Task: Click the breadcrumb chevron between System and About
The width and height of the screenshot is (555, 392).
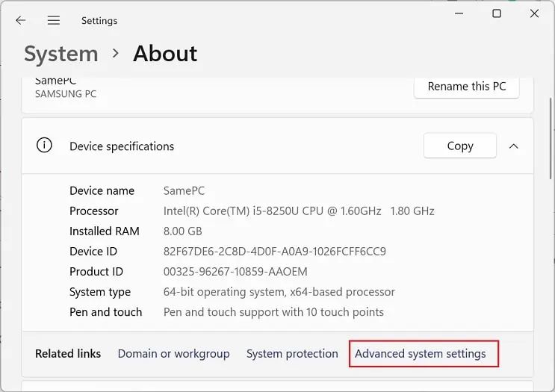Action: (116, 53)
